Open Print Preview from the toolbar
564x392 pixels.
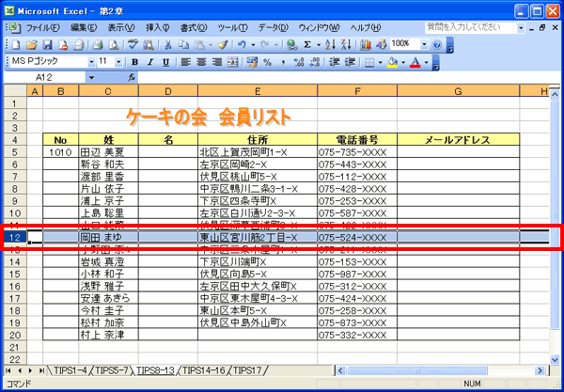[x=114, y=45]
